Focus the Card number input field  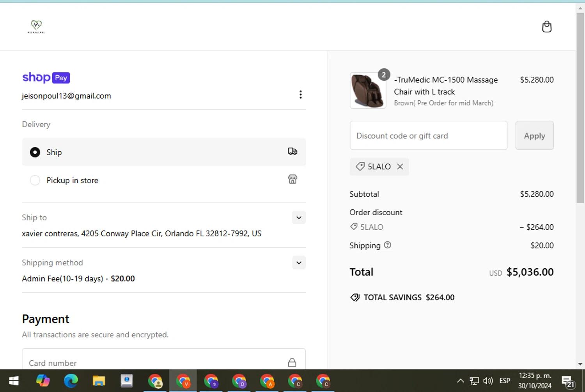click(164, 359)
